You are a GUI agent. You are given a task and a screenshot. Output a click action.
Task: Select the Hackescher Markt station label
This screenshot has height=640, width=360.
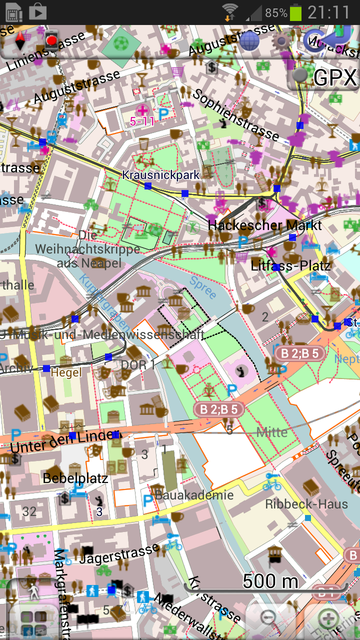pyautogui.click(x=265, y=225)
